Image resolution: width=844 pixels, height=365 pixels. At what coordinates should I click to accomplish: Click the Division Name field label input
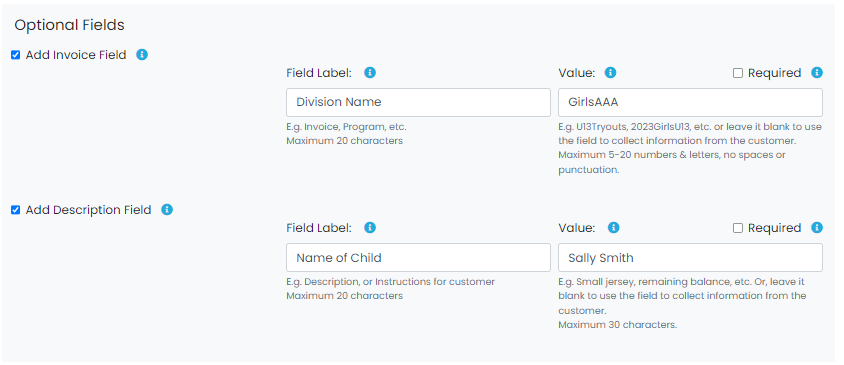pos(418,102)
